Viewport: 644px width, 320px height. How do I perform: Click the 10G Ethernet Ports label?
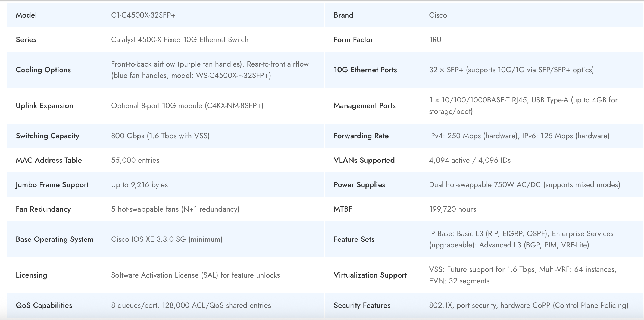365,70
